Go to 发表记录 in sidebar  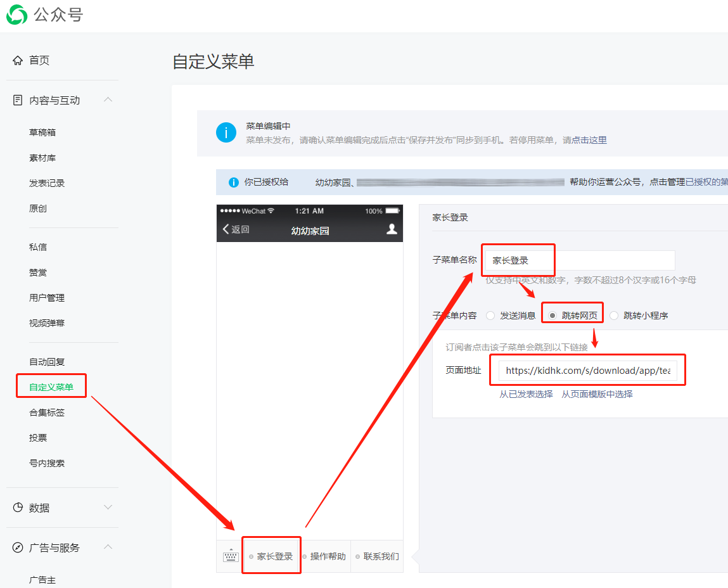pos(47,184)
